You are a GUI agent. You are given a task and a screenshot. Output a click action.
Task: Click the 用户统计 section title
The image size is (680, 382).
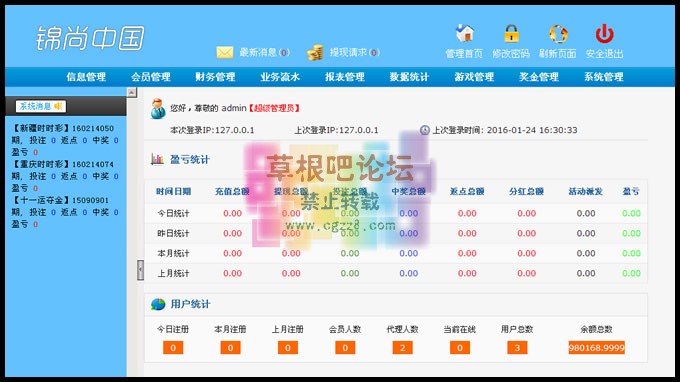tap(190, 304)
